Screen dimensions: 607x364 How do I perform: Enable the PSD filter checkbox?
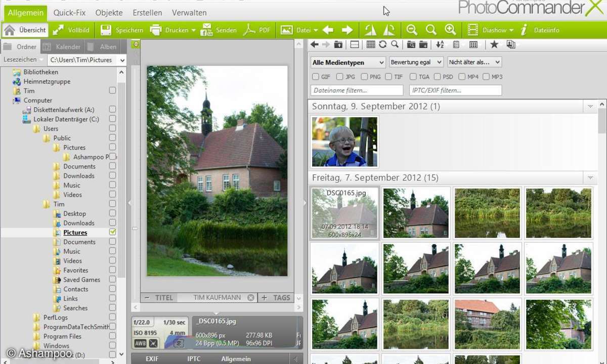(438, 77)
